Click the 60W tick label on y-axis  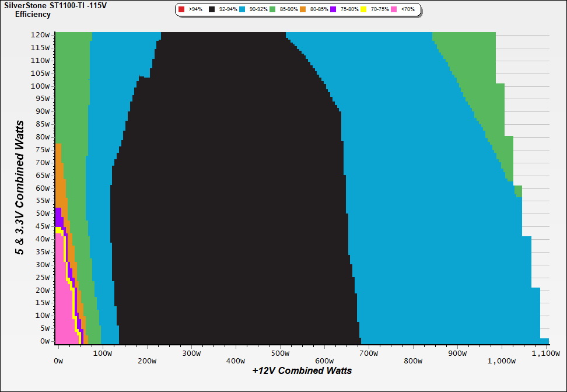(x=43, y=188)
